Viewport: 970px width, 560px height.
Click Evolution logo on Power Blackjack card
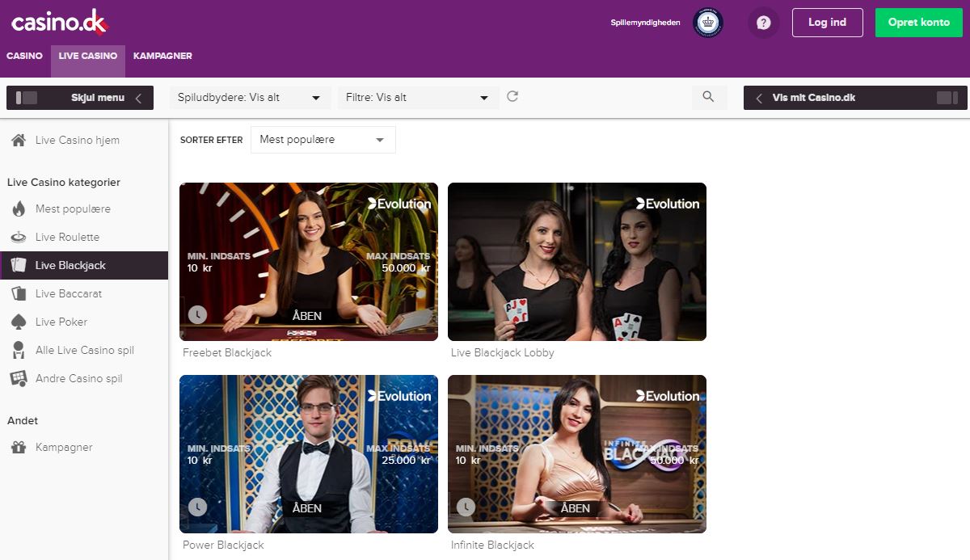tap(399, 396)
